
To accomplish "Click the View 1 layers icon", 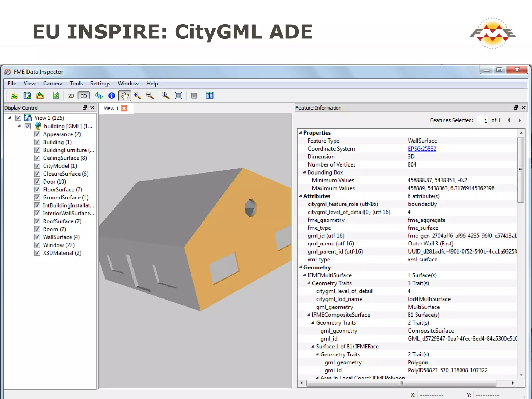I will pos(28,118).
